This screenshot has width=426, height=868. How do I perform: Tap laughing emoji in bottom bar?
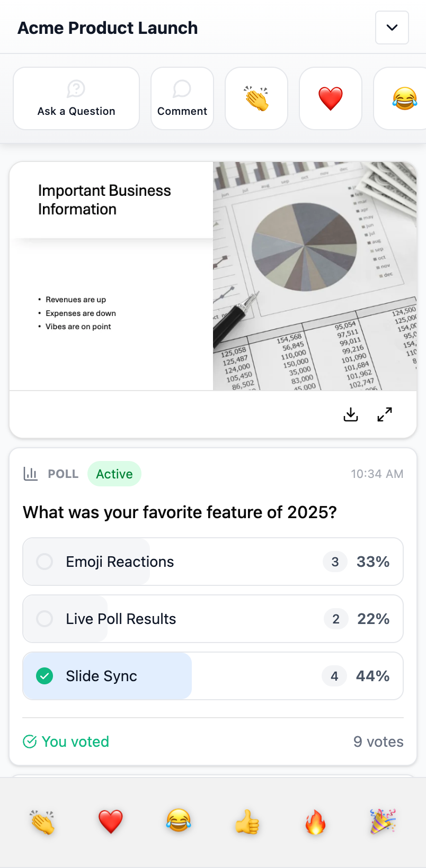pos(179,822)
